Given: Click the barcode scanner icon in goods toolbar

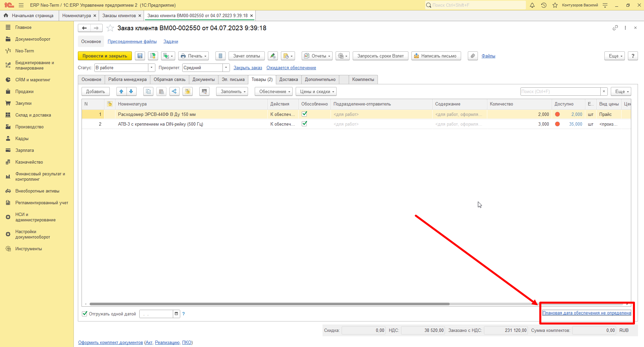Looking at the screenshot, I should point(204,91).
